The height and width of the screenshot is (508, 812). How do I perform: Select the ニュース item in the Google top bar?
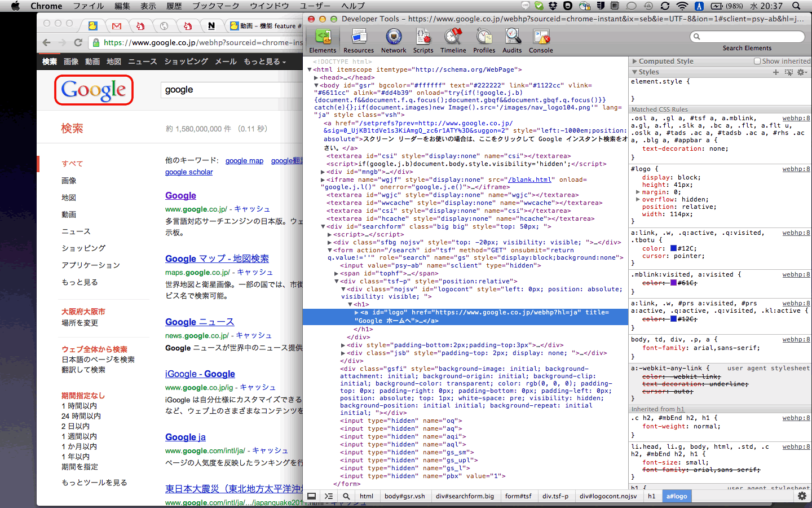(x=142, y=62)
